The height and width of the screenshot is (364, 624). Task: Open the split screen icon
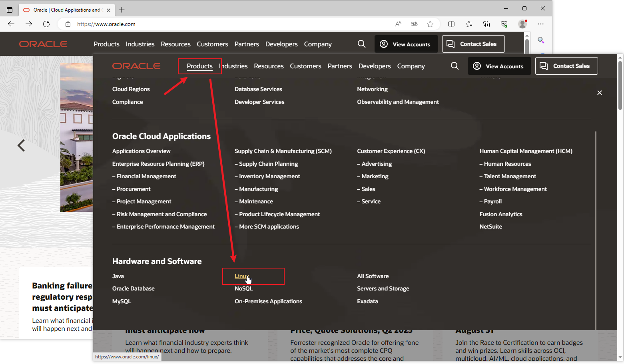click(x=451, y=24)
